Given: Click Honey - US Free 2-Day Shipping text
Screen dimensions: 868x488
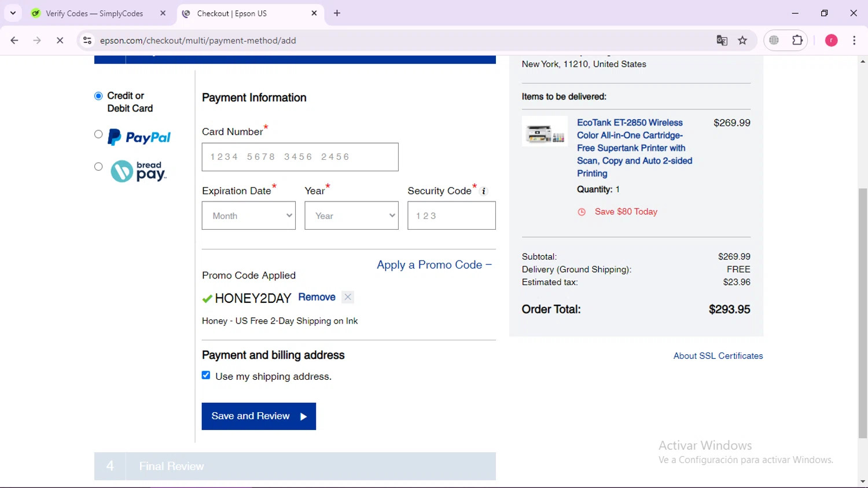Looking at the screenshot, I should (x=280, y=321).
